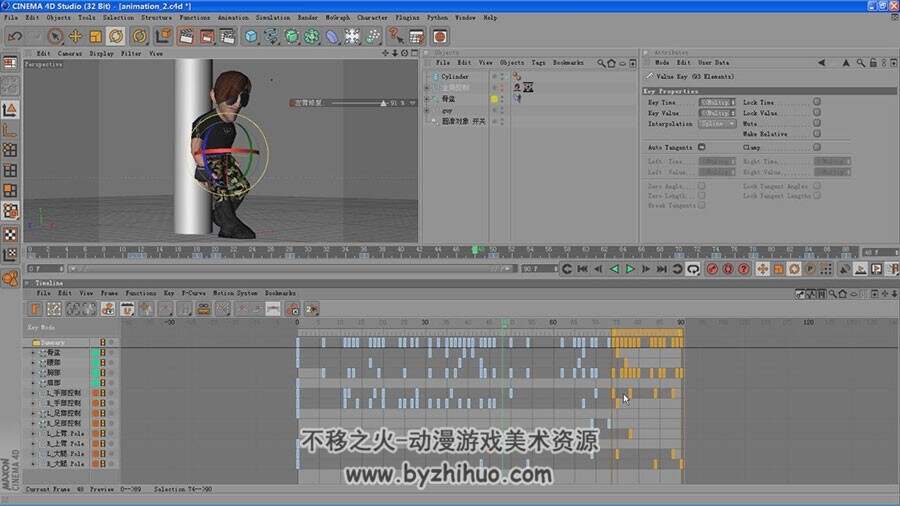Open the Character menu
This screenshot has height=506, width=900.
click(x=372, y=18)
